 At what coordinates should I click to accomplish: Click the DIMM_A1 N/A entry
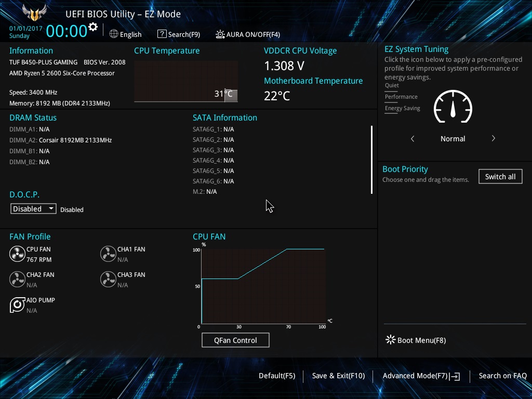click(x=30, y=129)
